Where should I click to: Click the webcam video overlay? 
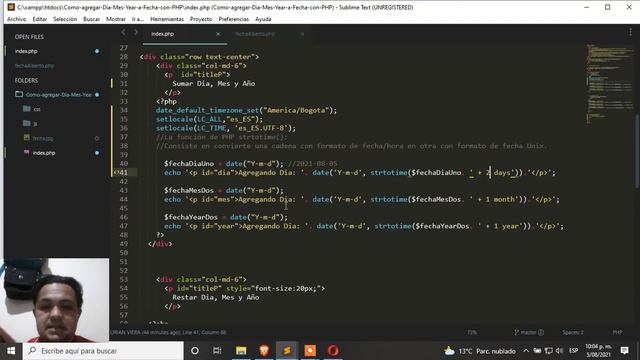[55, 300]
